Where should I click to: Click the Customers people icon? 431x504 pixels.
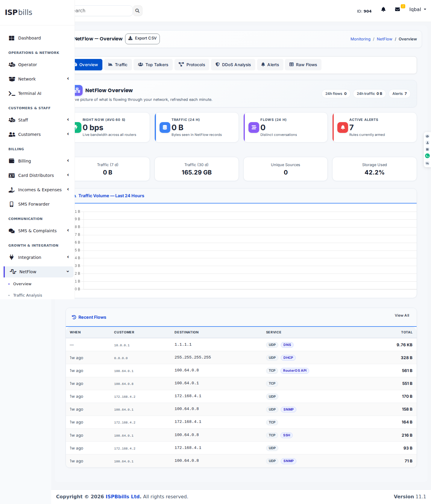12,134
